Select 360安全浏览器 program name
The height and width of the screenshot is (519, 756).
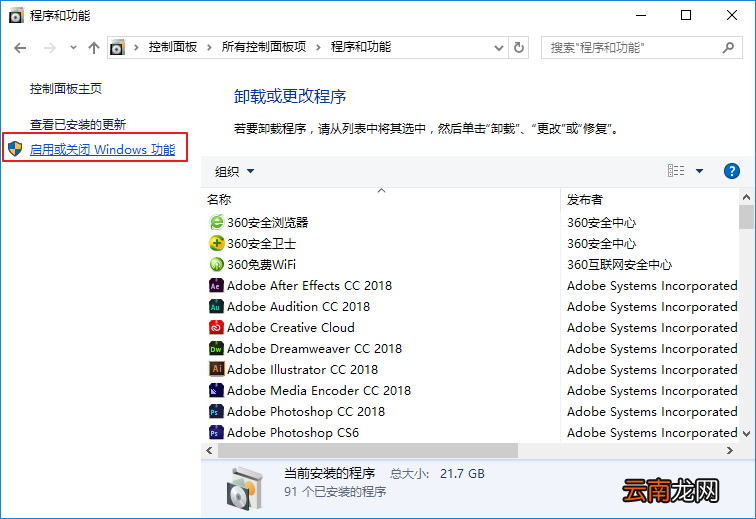(268, 222)
